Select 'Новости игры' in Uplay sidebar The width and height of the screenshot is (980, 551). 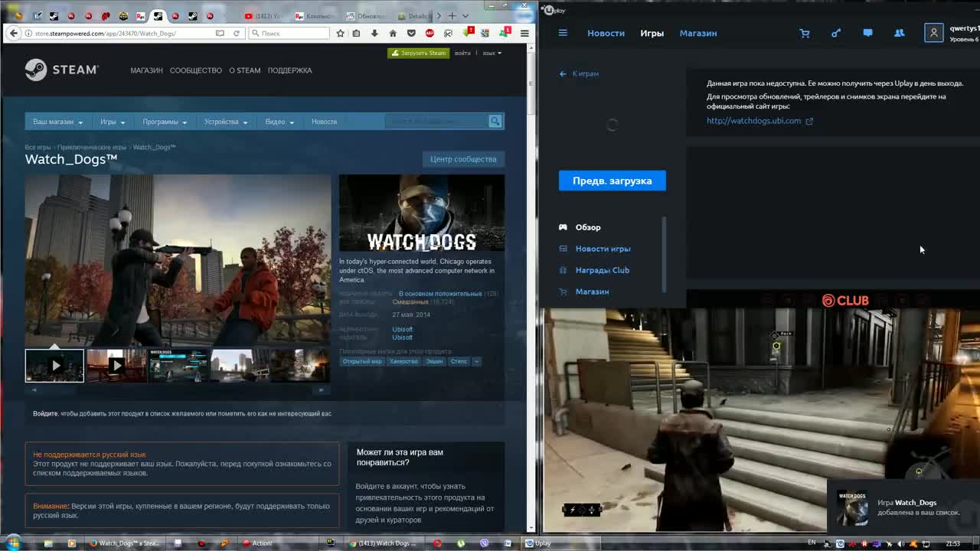click(x=603, y=249)
